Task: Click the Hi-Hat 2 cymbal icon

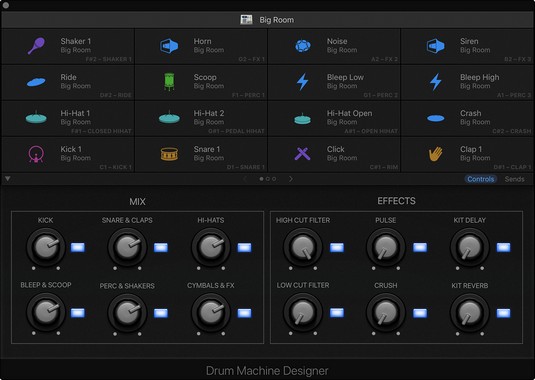Action: 169,118
